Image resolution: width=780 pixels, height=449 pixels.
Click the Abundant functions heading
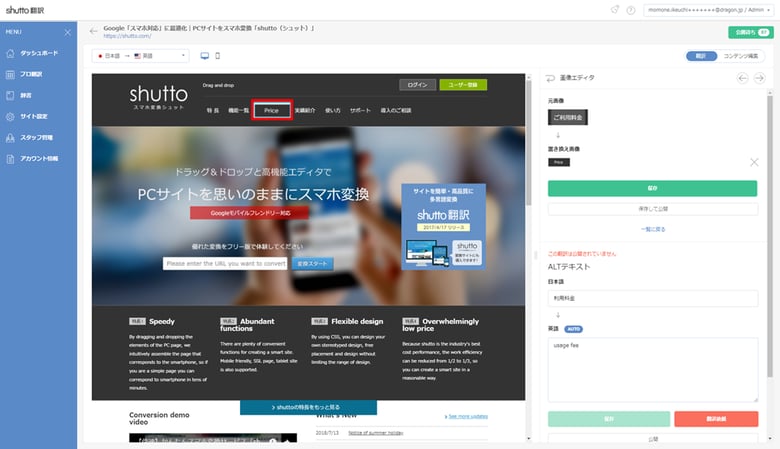tap(248, 325)
